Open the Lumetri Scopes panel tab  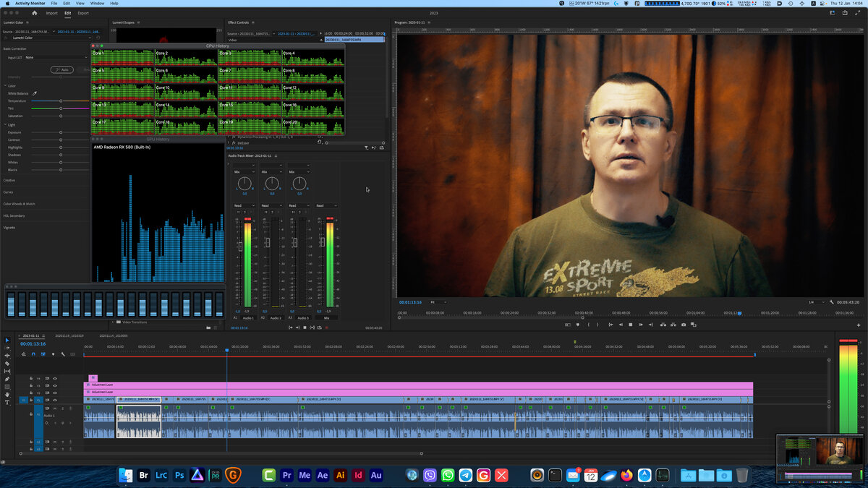point(124,22)
